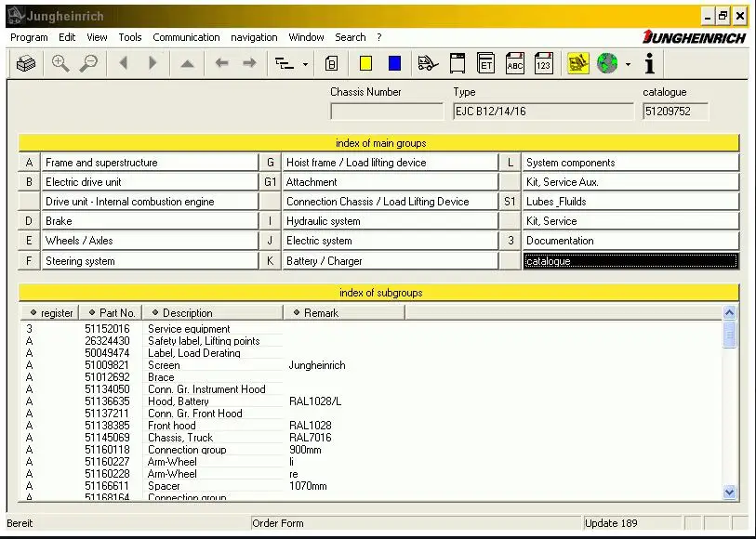
Task: Open the ET toolbar icon
Action: (x=485, y=63)
